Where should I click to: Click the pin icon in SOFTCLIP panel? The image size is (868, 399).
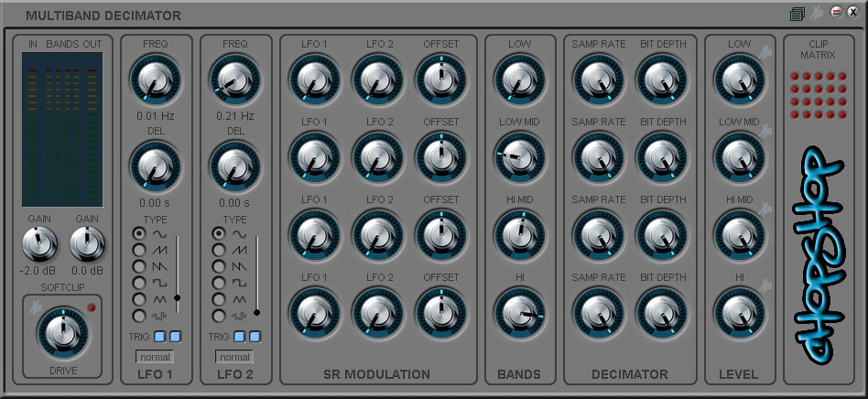tap(34, 310)
